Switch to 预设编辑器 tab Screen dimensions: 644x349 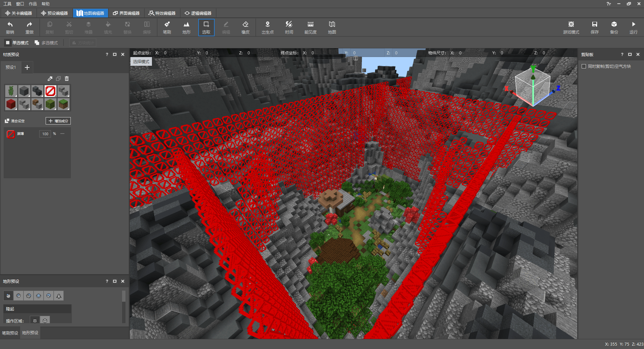(54, 13)
